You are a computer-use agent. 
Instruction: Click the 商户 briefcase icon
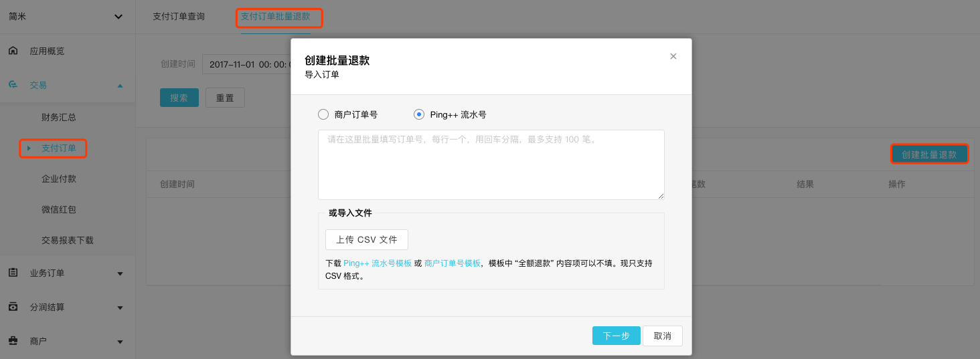13,341
